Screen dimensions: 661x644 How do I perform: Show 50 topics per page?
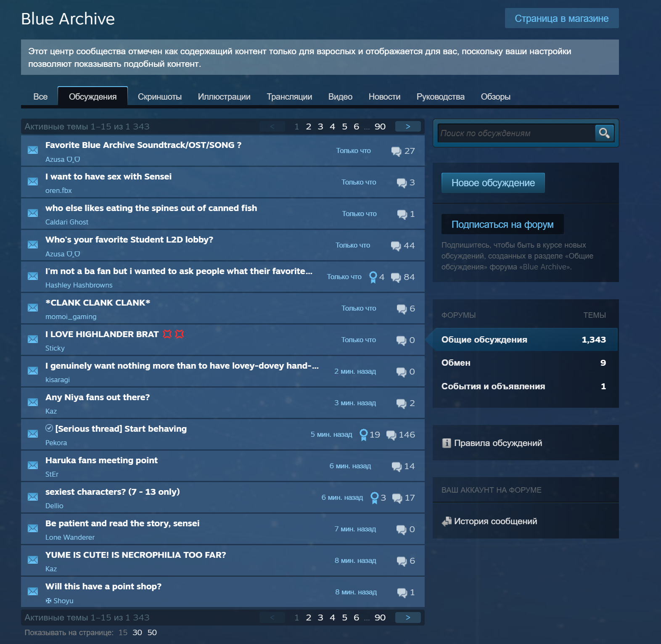[152, 633]
